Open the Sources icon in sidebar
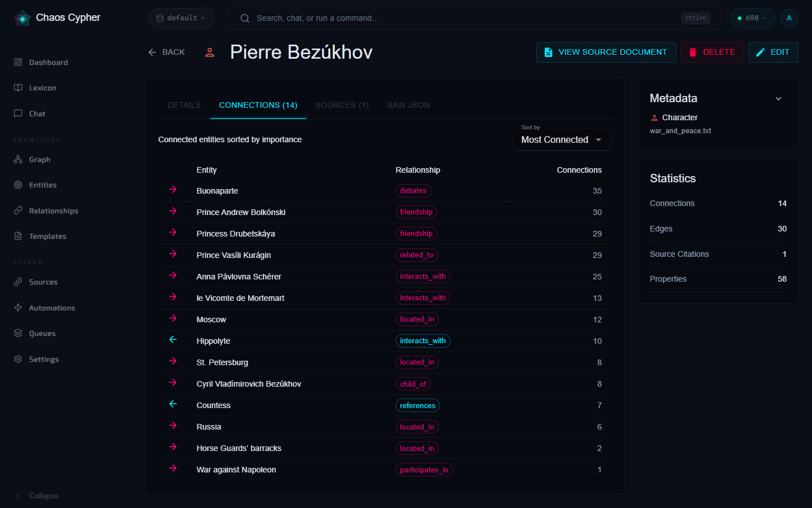Image resolution: width=812 pixels, height=508 pixels. coord(18,282)
